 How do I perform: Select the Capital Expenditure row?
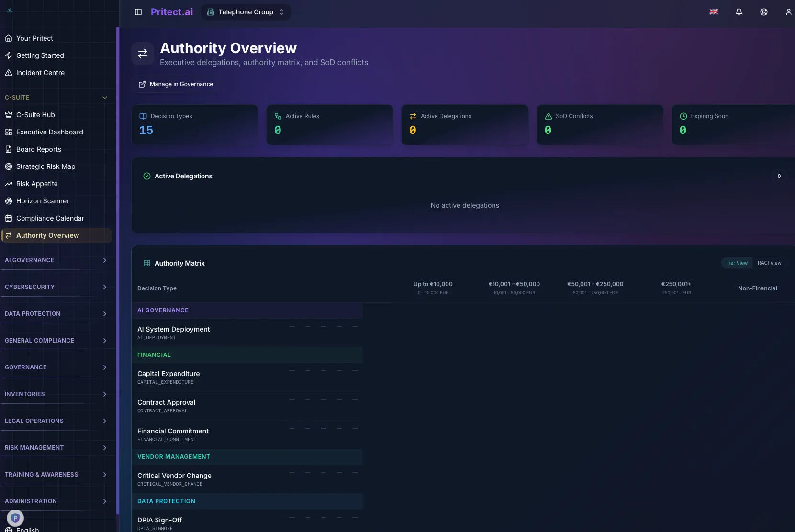pyautogui.click(x=247, y=377)
